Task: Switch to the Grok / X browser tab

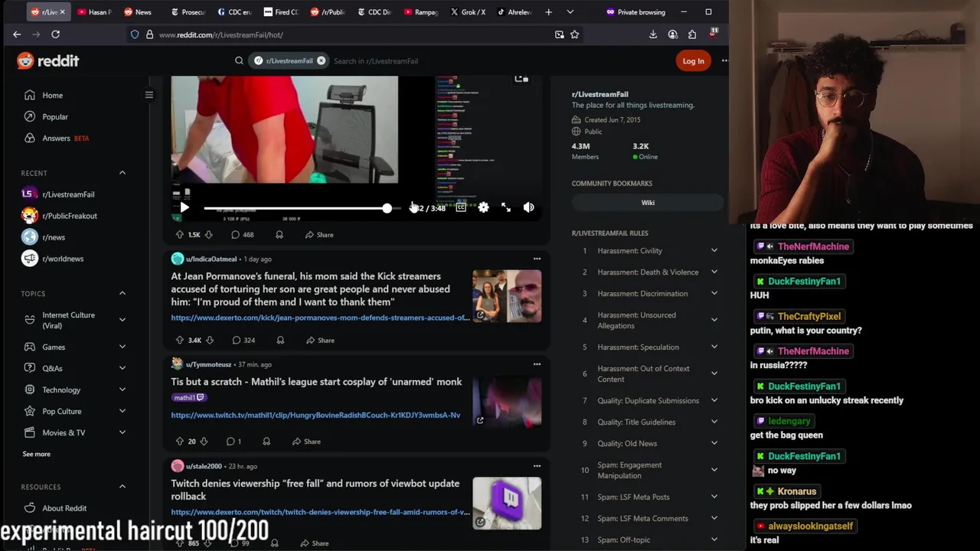Action: point(468,12)
